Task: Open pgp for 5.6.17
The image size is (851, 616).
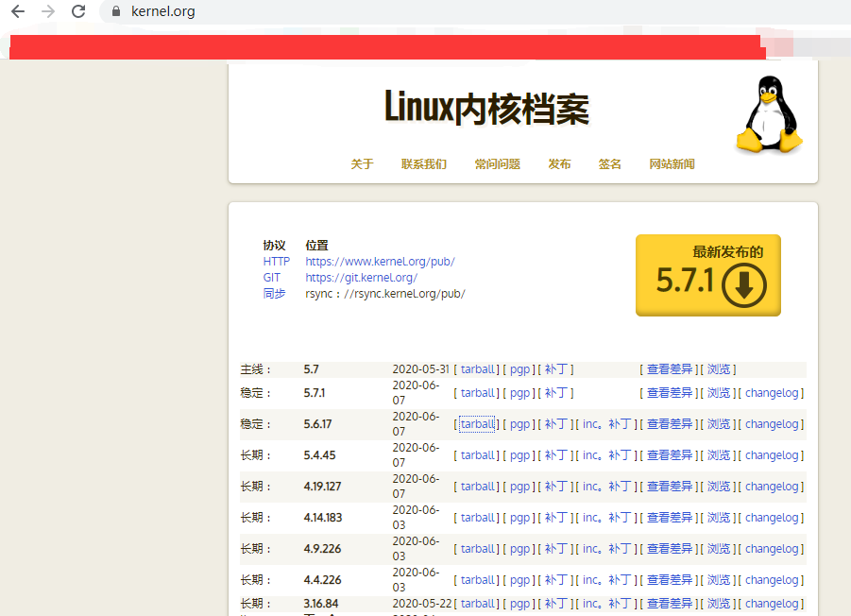Action: pos(519,424)
